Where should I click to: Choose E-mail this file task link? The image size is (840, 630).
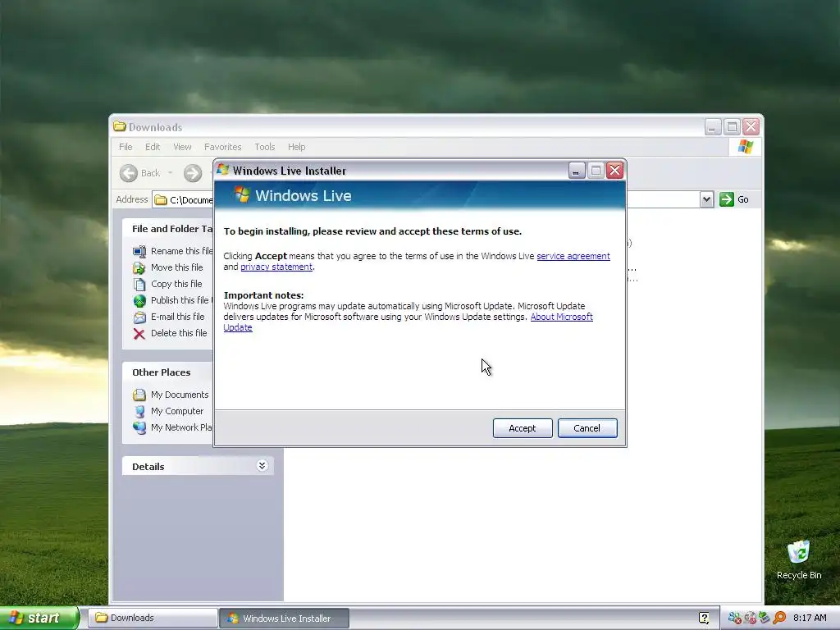(x=178, y=317)
